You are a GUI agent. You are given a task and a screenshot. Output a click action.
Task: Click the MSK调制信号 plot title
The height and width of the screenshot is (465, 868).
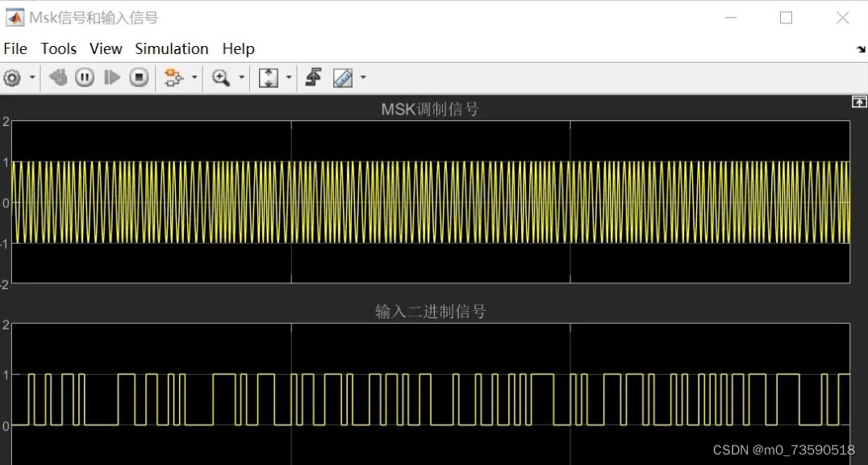point(430,108)
